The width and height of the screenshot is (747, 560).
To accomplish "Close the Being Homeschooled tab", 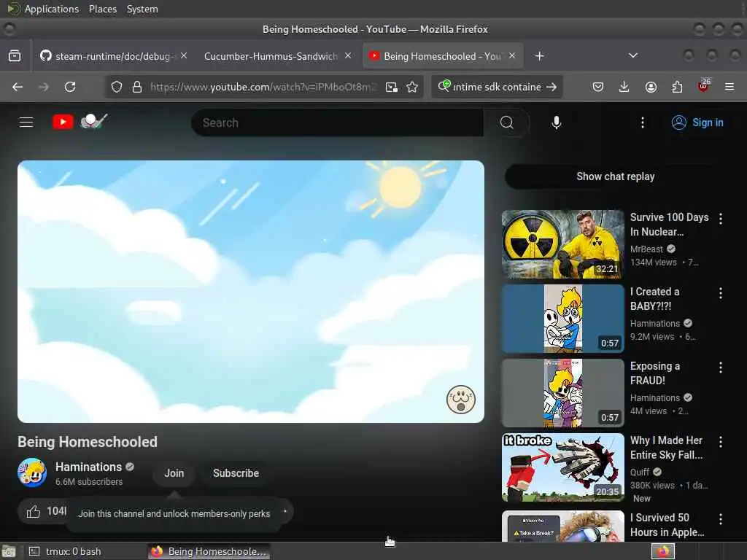I will (x=512, y=55).
